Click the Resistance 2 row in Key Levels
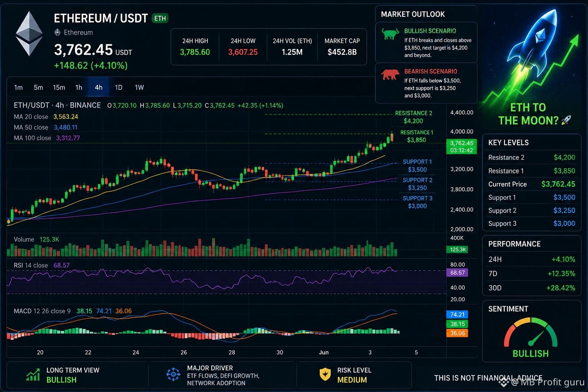This screenshot has width=588, height=392. pyautogui.click(x=532, y=157)
